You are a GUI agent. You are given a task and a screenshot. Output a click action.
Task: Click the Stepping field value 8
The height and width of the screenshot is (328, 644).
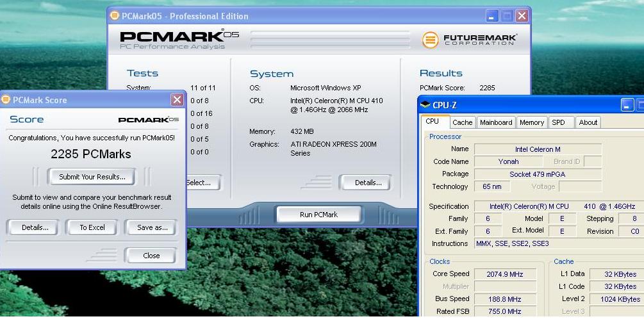click(x=631, y=219)
